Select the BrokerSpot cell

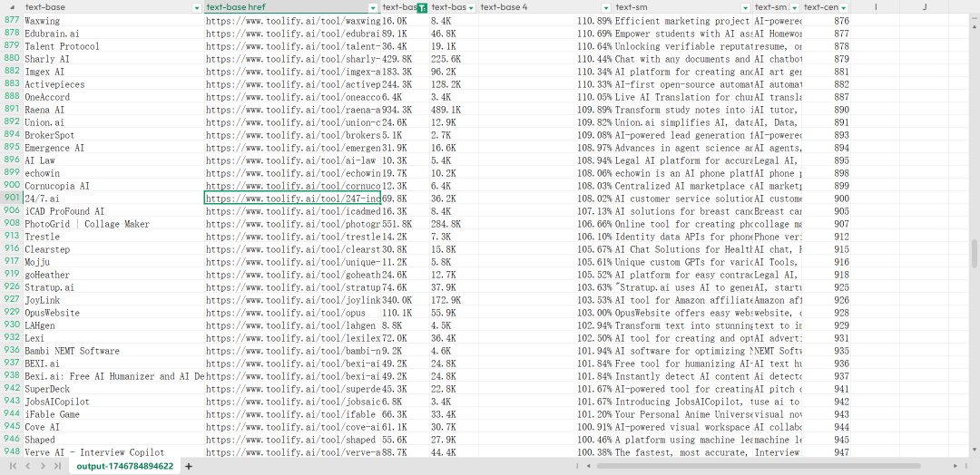[113, 135]
